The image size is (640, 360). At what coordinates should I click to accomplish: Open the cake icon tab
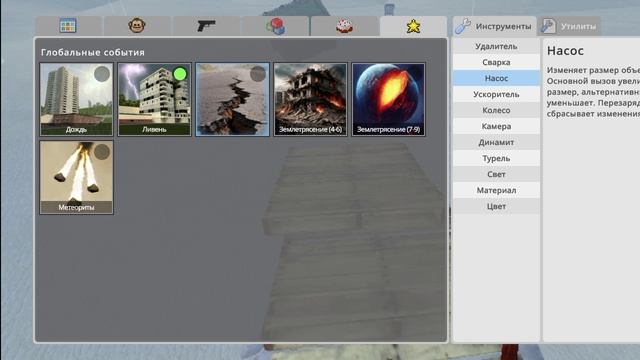(344, 26)
